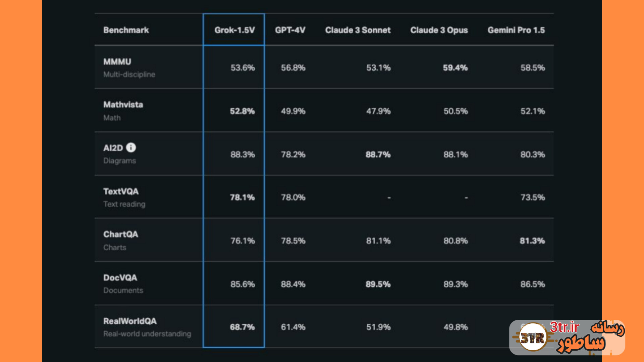Click the RealWorldQA benchmark label

click(130, 321)
